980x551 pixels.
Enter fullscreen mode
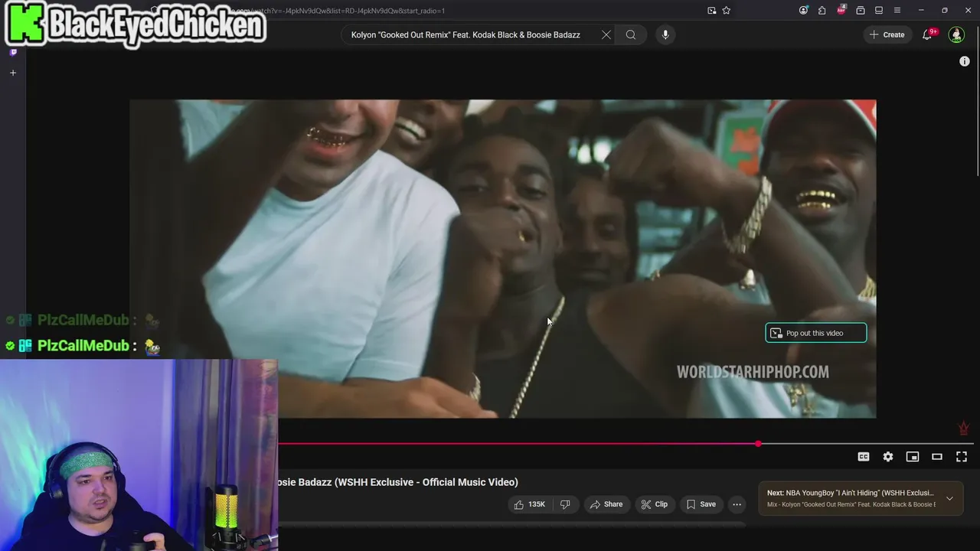(962, 457)
